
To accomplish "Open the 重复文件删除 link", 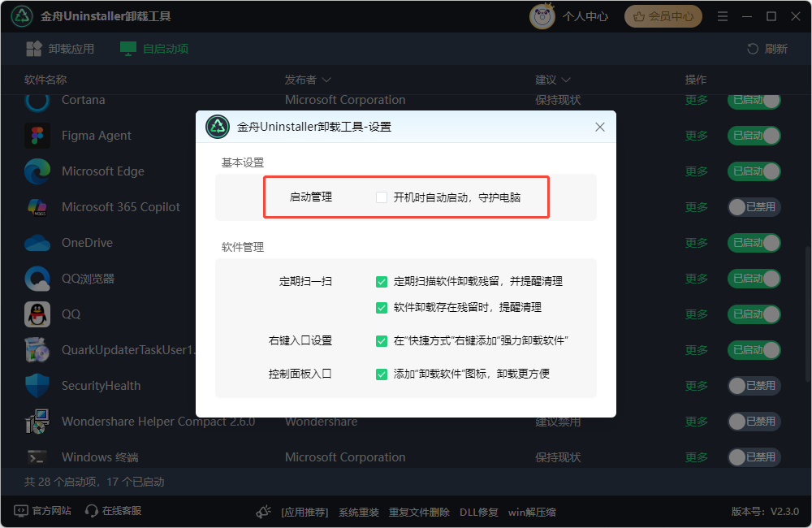I will [x=419, y=513].
